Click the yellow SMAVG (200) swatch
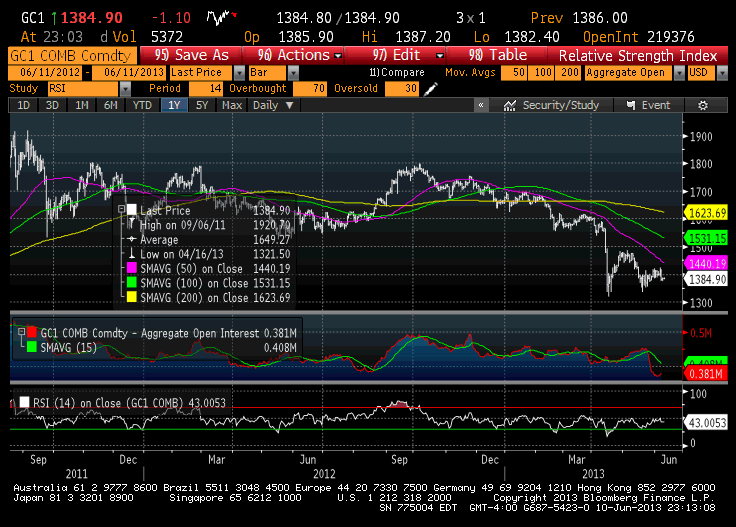 [x=131, y=297]
